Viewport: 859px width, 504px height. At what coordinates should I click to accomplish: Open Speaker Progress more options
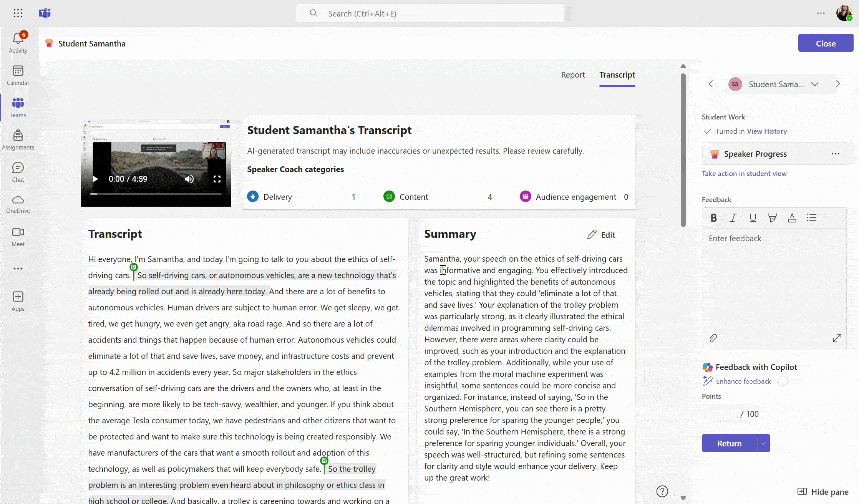coord(835,154)
